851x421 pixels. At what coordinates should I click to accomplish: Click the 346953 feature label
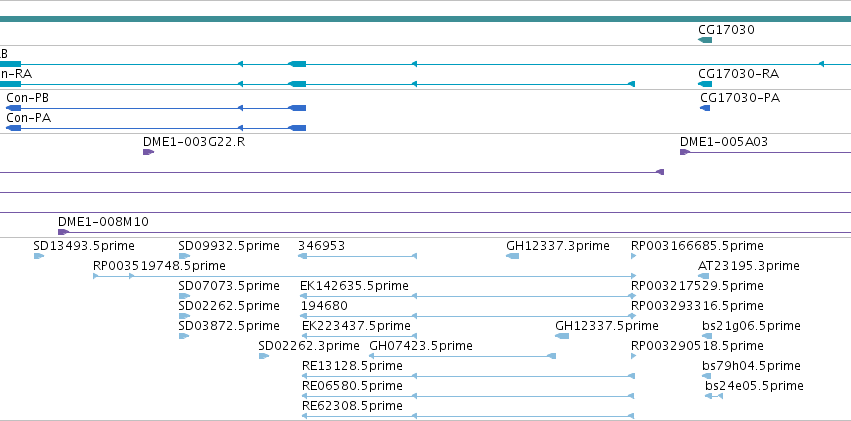coord(321,246)
